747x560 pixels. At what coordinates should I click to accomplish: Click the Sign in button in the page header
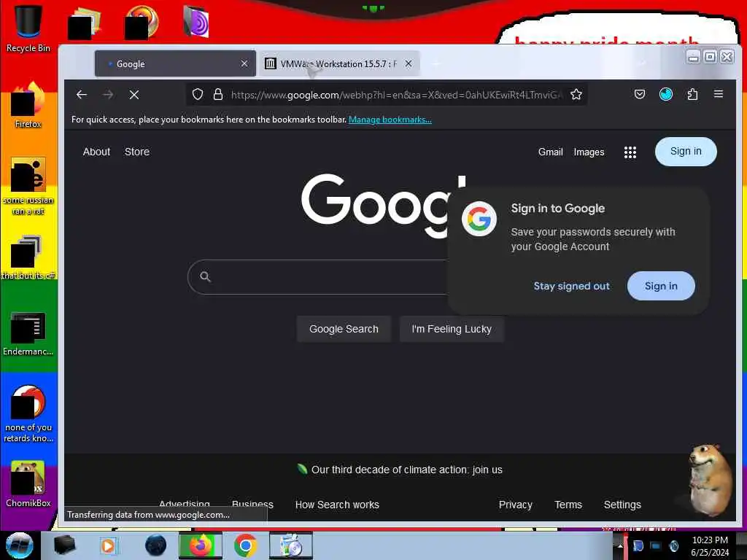pos(686,152)
